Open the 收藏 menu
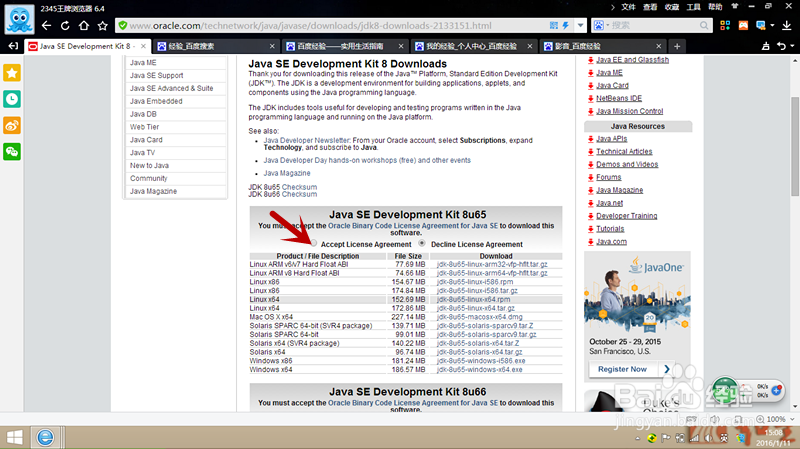 tap(672, 7)
